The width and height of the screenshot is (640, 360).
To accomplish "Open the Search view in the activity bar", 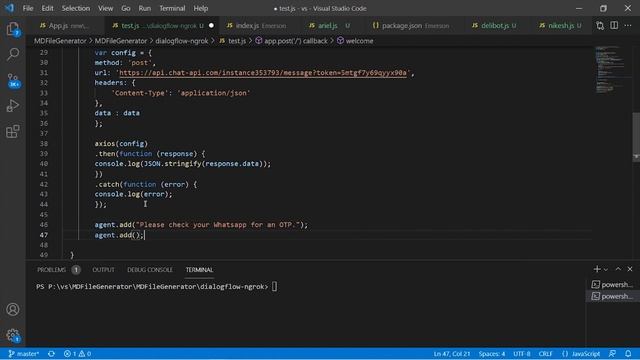I will pos(13,54).
